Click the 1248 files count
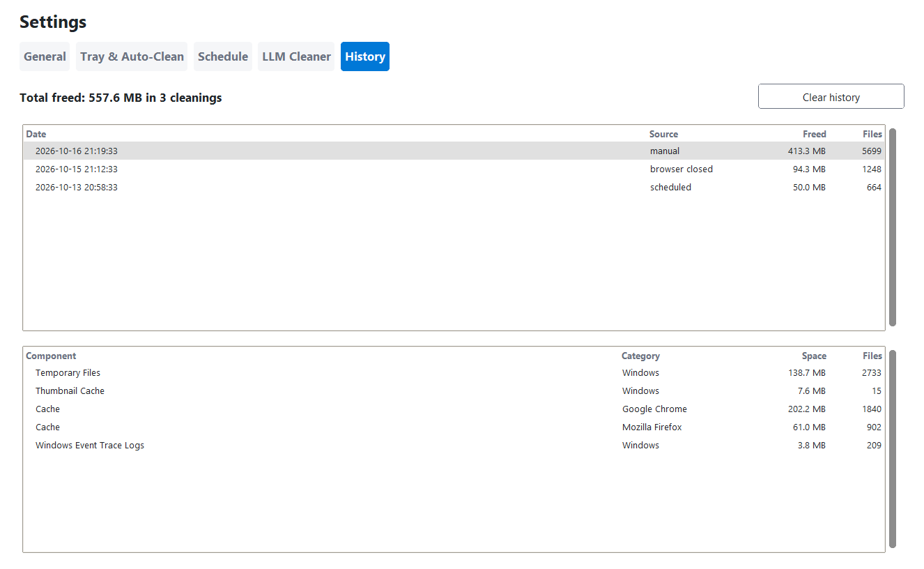924x569 pixels. (872, 169)
